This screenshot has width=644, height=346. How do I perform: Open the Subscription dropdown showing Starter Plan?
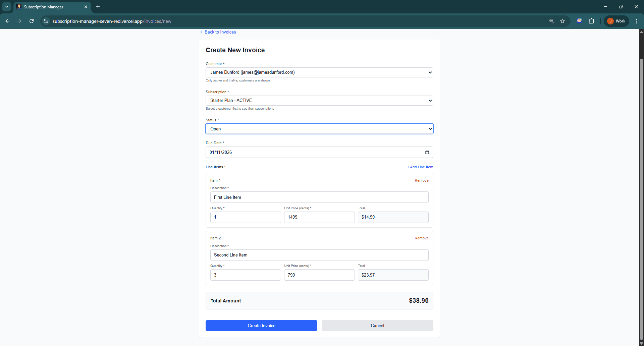click(x=319, y=100)
